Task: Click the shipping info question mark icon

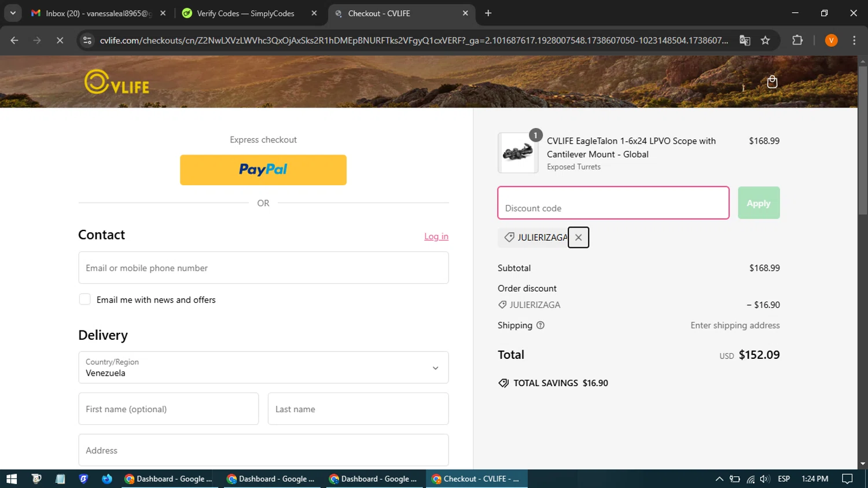Action: pos(540,325)
